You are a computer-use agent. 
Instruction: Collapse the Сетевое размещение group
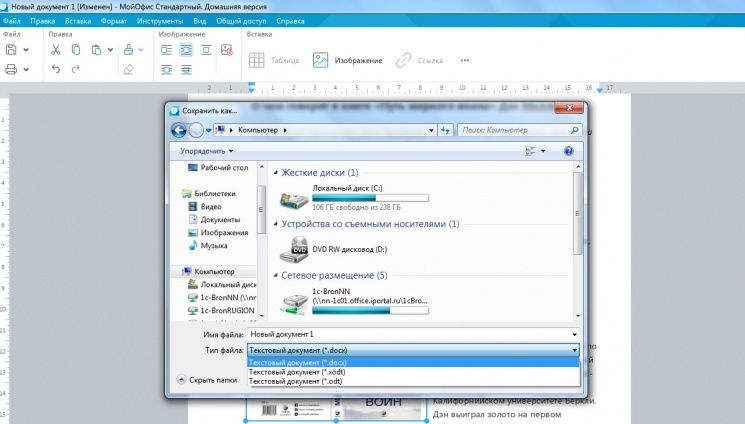(x=276, y=275)
